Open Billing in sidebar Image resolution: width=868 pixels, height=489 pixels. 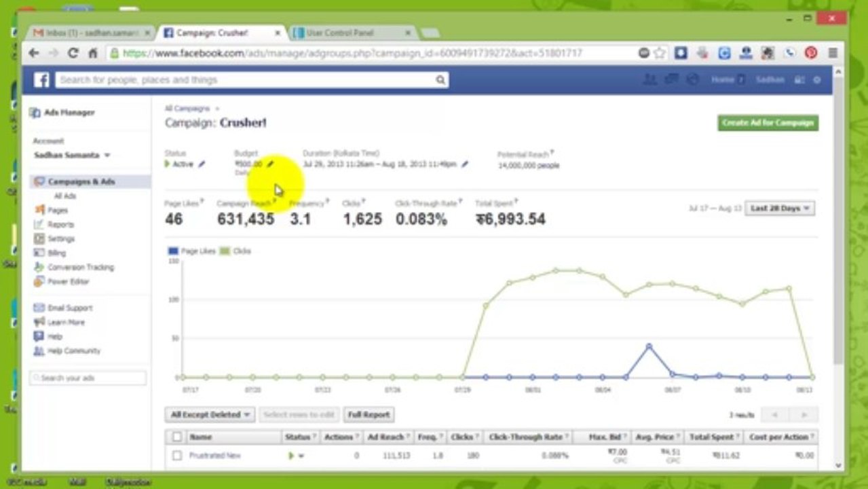click(57, 253)
